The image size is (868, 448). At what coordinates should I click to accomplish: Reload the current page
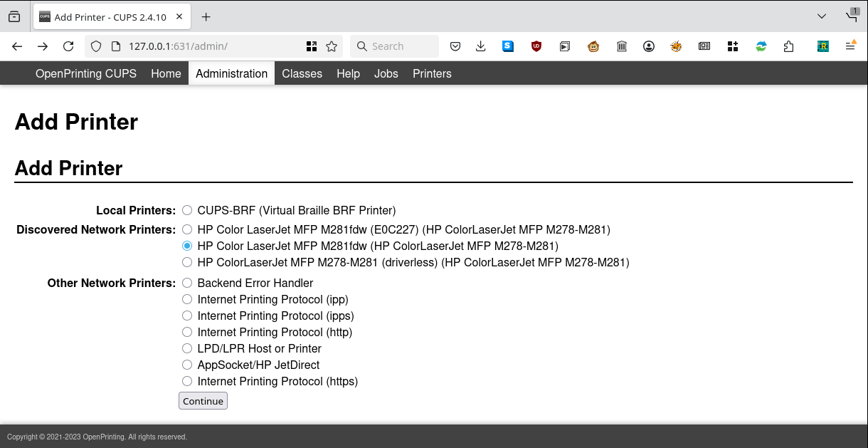tap(68, 46)
